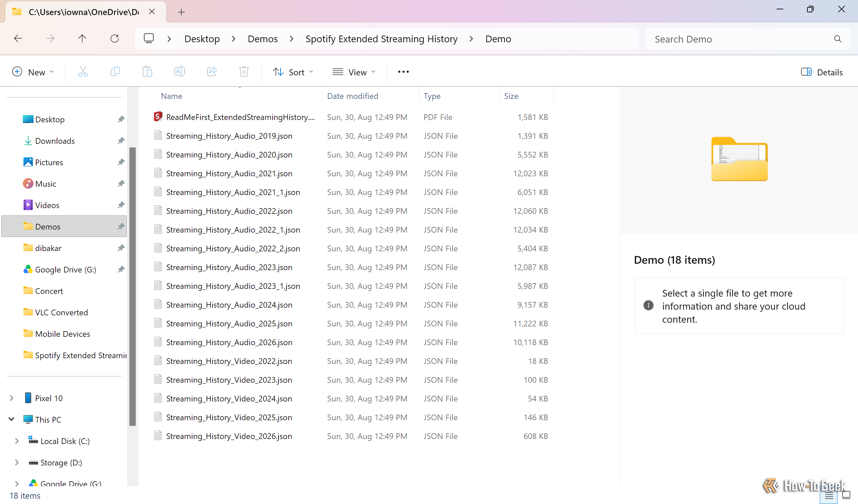This screenshot has height=504, width=858.
Task: Expand Local Disk (C:) node
Action: pos(17,441)
